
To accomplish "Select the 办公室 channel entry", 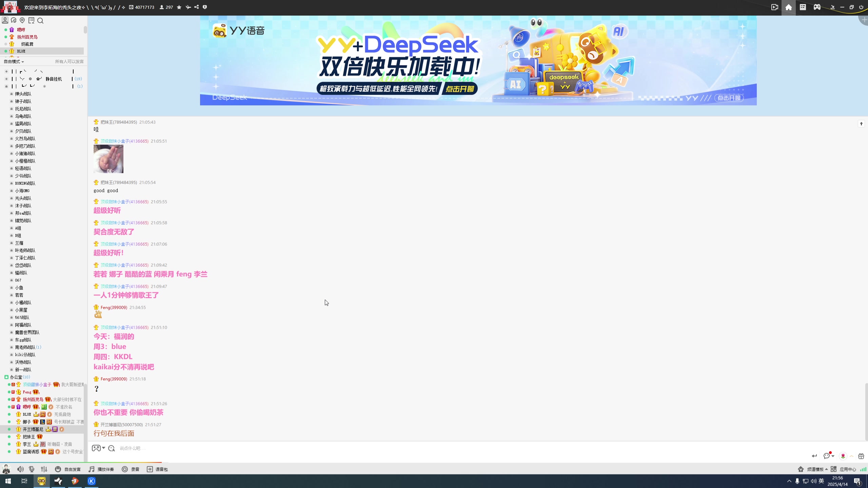I will click(16, 377).
